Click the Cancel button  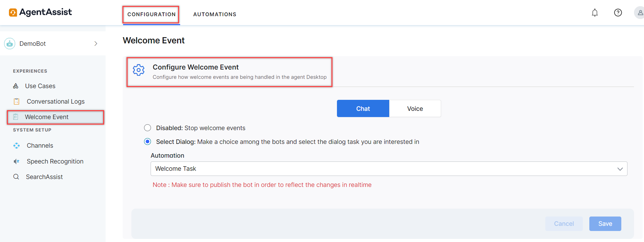(x=564, y=224)
